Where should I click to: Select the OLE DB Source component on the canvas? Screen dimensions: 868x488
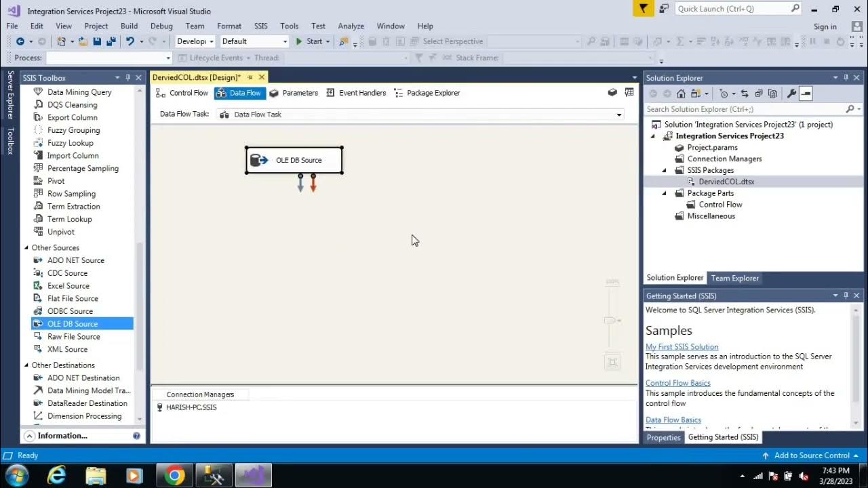[294, 161]
